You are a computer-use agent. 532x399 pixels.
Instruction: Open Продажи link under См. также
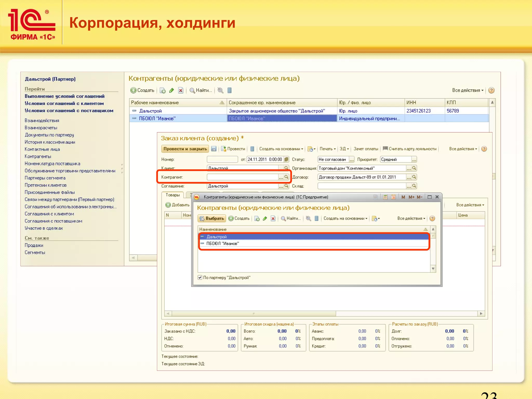[34, 245]
